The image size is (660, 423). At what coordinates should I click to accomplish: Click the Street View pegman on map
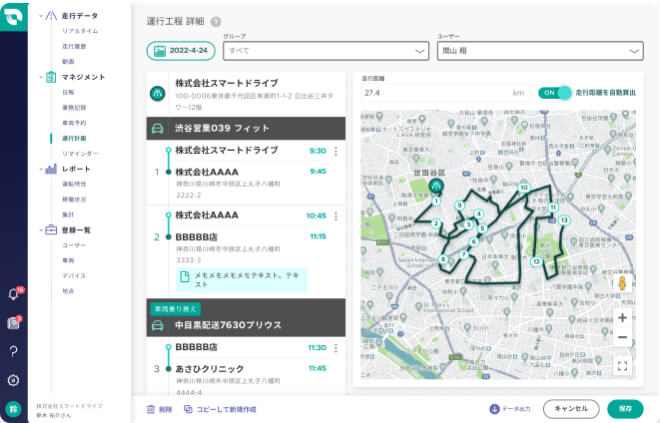click(622, 283)
